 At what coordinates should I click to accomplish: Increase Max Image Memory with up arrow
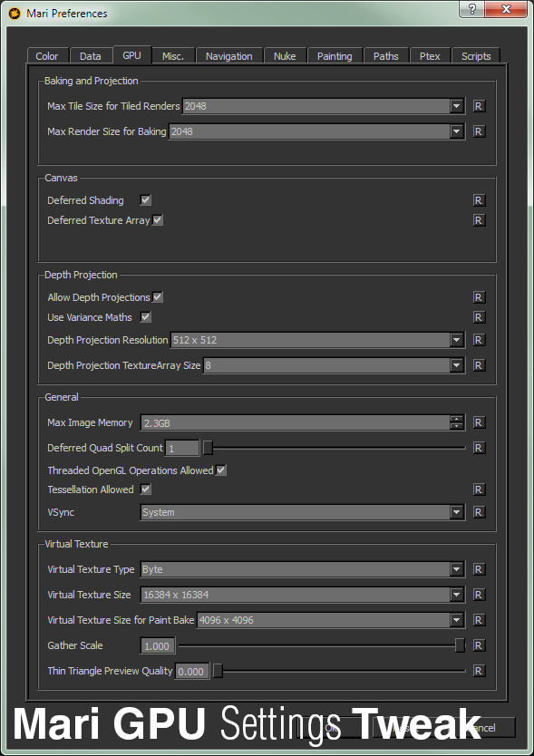coord(456,419)
